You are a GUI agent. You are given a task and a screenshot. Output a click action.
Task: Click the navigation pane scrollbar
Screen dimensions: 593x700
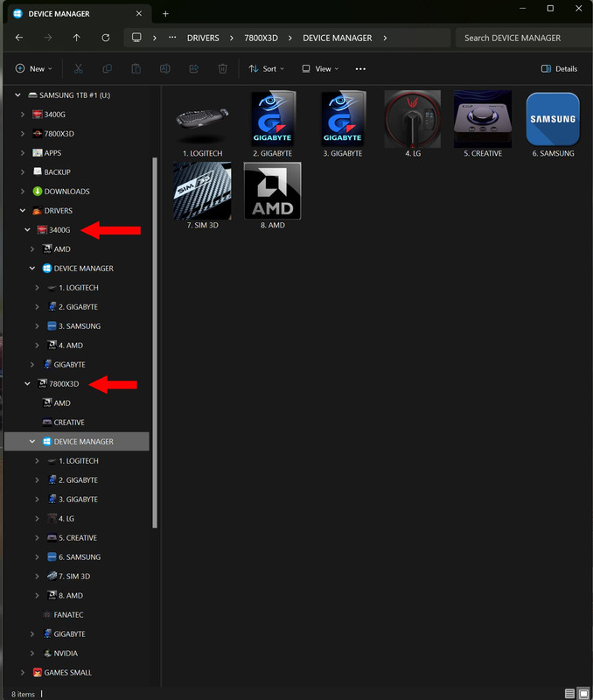coord(155,342)
